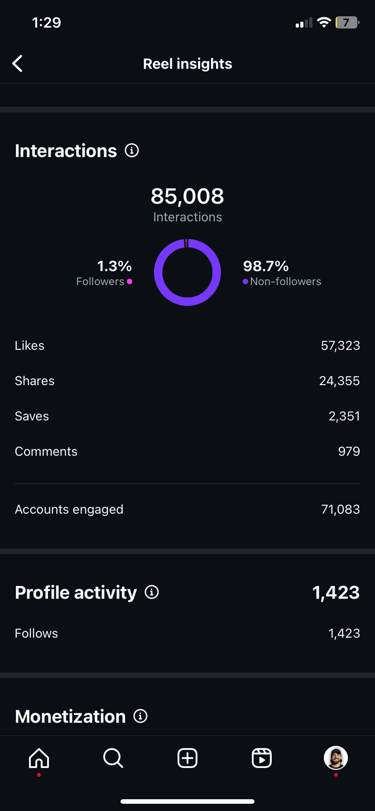Go back using the top-left arrow

pyautogui.click(x=18, y=64)
